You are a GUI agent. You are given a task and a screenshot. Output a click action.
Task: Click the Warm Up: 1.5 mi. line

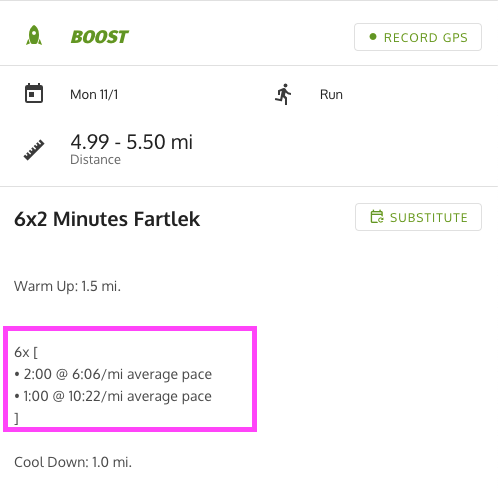(67, 286)
